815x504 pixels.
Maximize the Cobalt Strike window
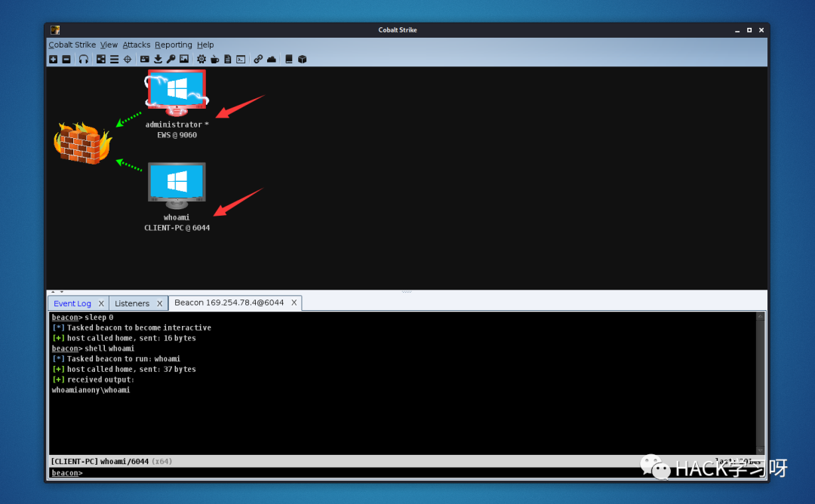click(749, 30)
